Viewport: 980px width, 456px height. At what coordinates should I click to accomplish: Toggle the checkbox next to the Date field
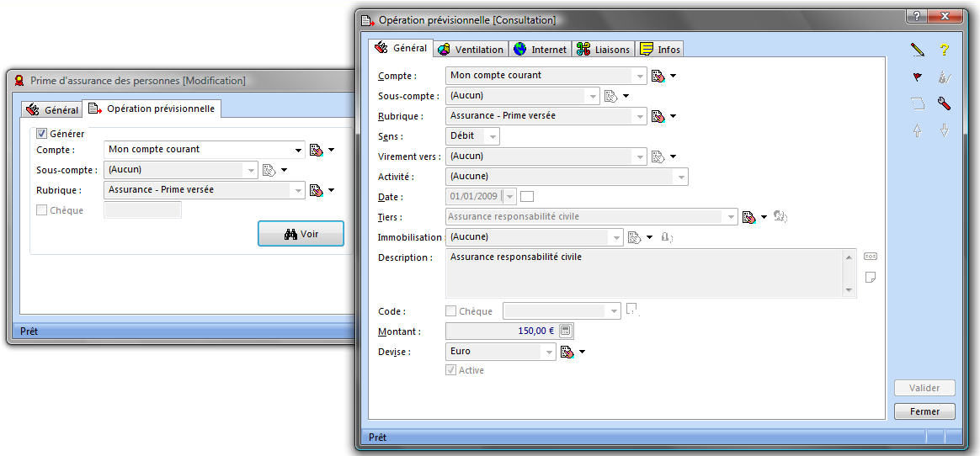(527, 197)
